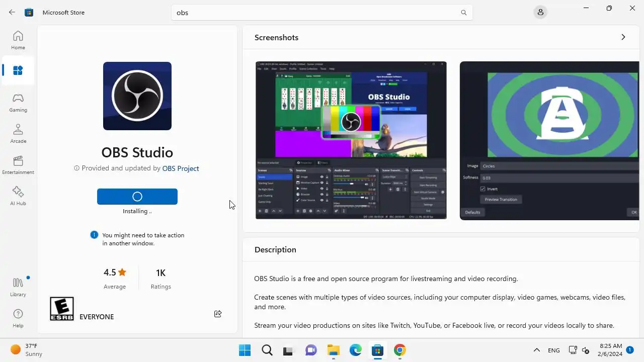Click the EVERYONE rating label
Image resolution: width=644 pixels, height=362 pixels.
click(x=97, y=317)
